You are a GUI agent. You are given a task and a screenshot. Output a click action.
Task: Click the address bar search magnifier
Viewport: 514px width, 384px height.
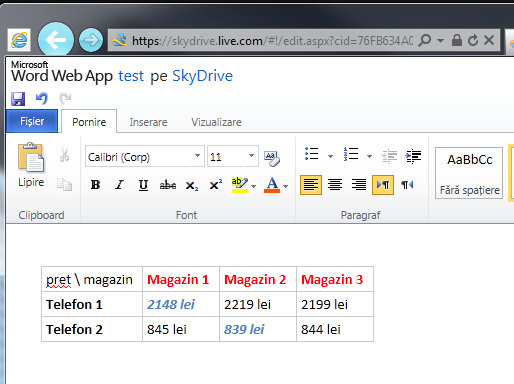[x=425, y=40]
